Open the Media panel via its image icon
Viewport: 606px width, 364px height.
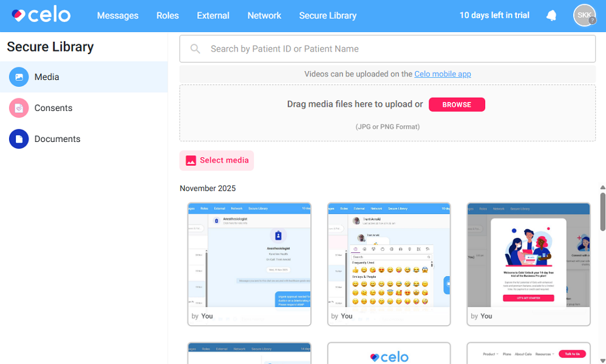(x=18, y=76)
